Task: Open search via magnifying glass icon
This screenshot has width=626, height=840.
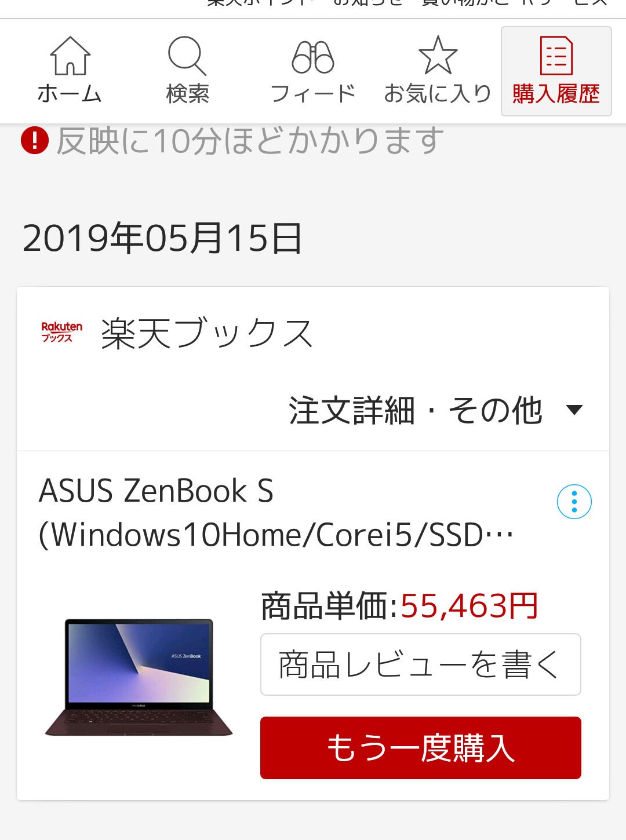Action: click(x=187, y=56)
